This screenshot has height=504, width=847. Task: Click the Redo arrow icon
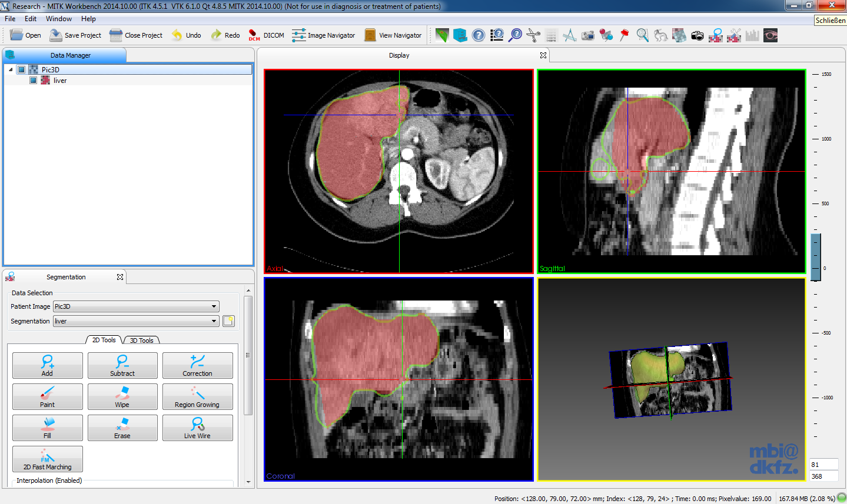(x=216, y=35)
